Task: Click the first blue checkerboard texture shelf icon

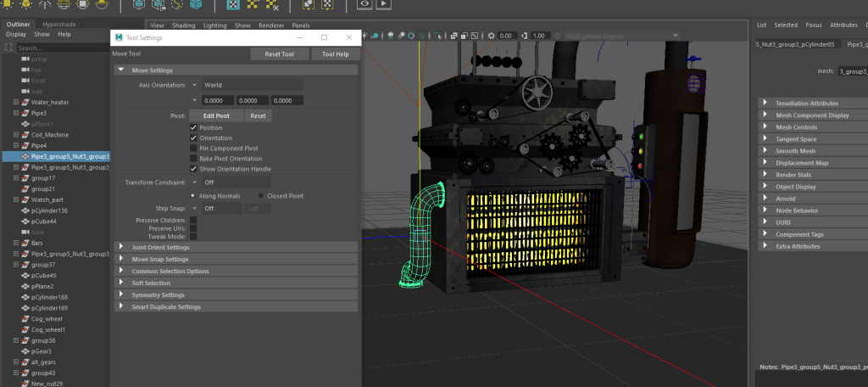Action: (233, 5)
